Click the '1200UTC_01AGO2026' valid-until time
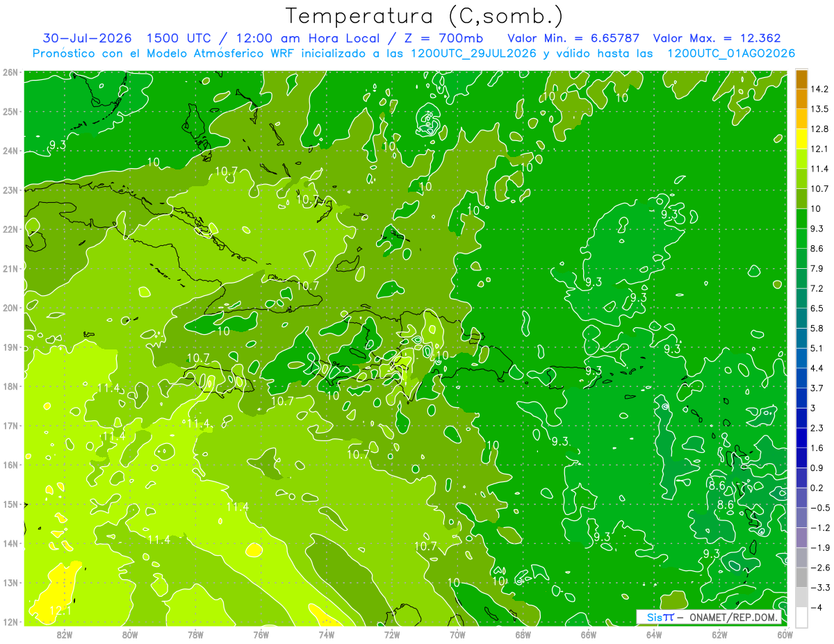This screenshot has width=834, height=644. 731,53
